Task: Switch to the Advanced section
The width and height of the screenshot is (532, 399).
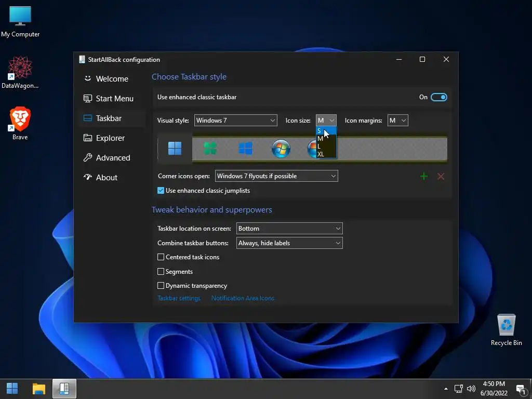Action: tap(112, 158)
